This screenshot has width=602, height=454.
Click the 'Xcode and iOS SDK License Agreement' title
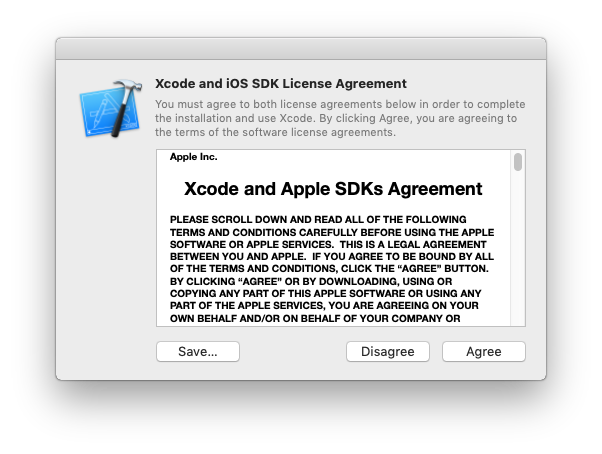click(281, 84)
